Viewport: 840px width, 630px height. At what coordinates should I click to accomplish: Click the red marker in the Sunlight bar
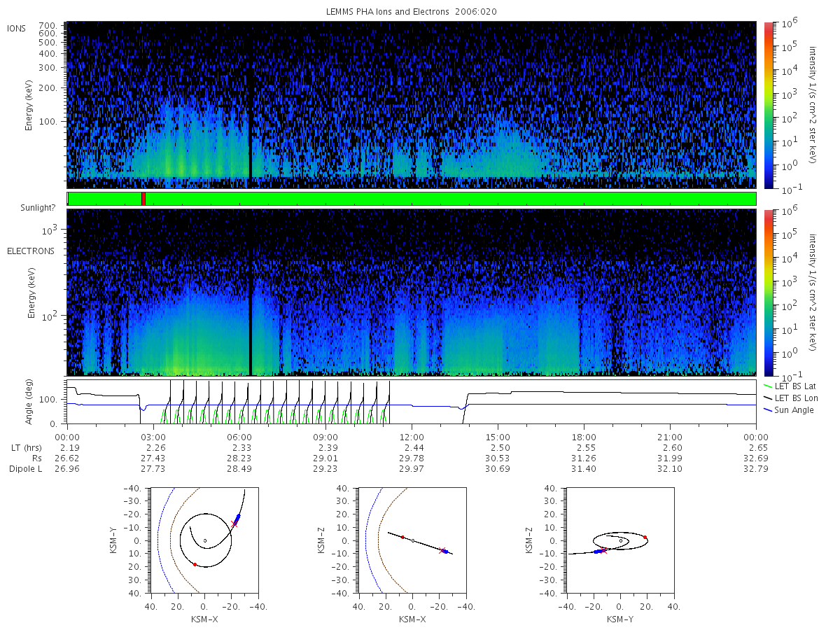143,199
